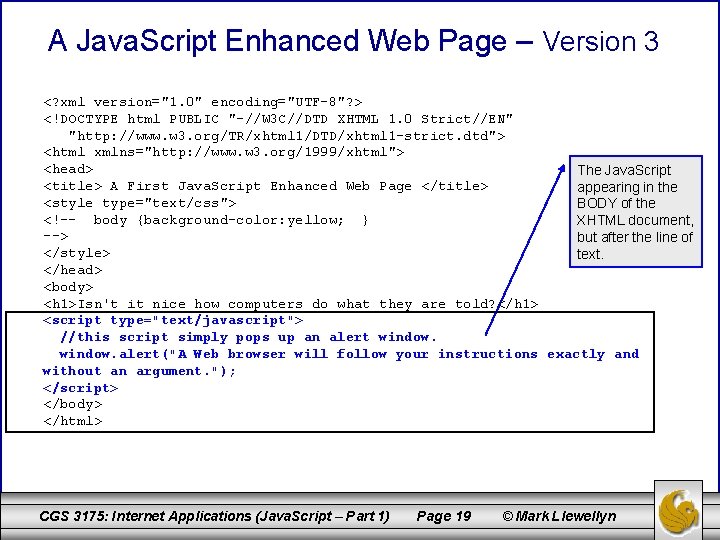Click the xhtml1-strict.dtd URL line

coord(287,136)
